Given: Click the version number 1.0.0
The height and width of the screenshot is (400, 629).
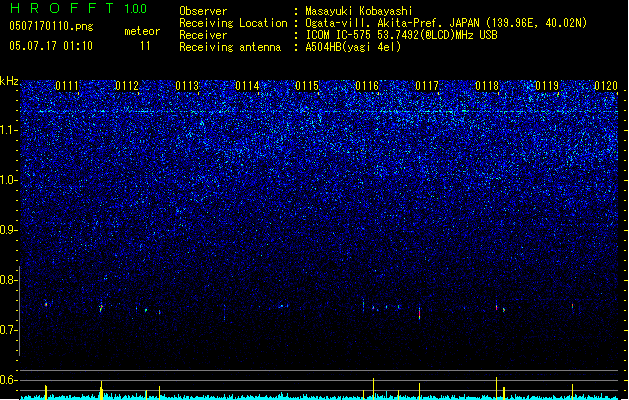Looking at the screenshot, I should [135, 9].
